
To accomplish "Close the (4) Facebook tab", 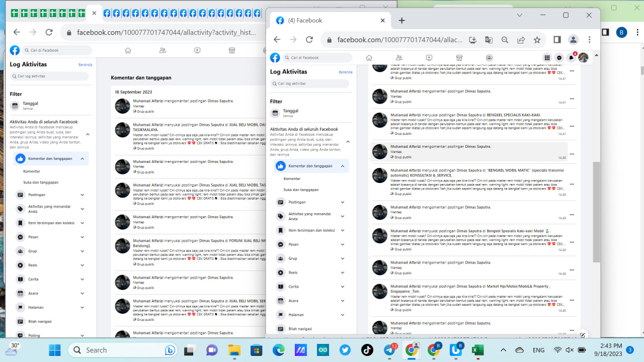I will (x=382, y=21).
